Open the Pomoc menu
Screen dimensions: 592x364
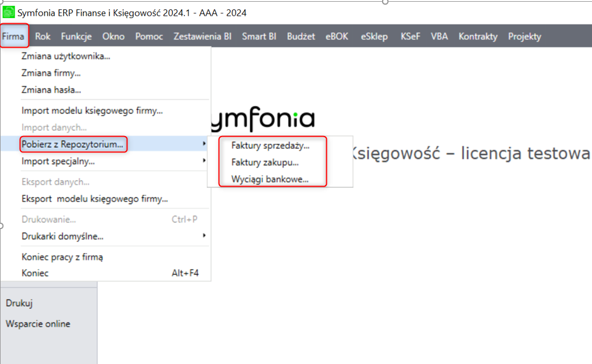click(x=149, y=36)
